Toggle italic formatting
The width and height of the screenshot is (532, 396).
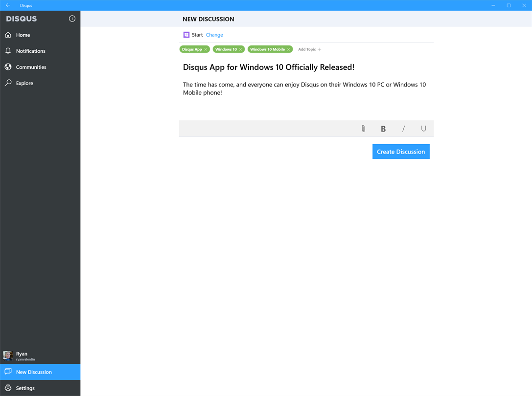(403, 129)
